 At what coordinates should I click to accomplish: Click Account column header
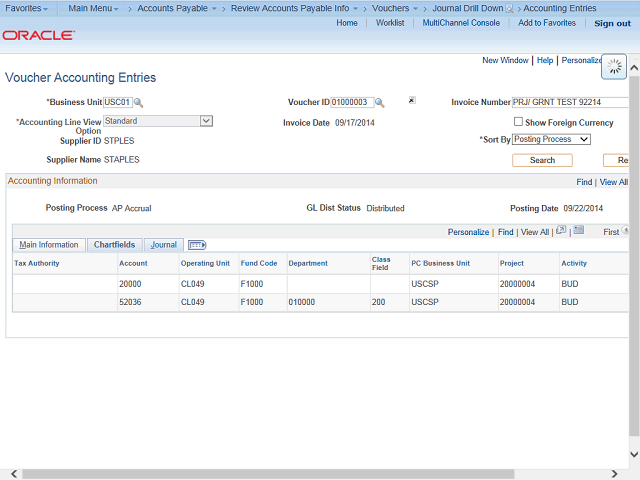(133, 263)
